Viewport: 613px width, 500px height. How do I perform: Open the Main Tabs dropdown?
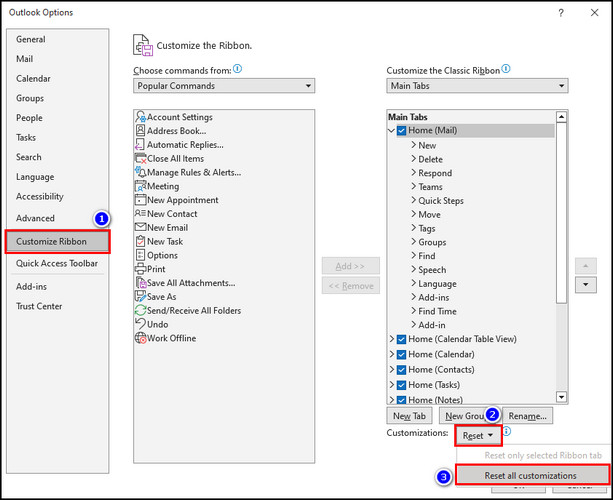[477, 86]
